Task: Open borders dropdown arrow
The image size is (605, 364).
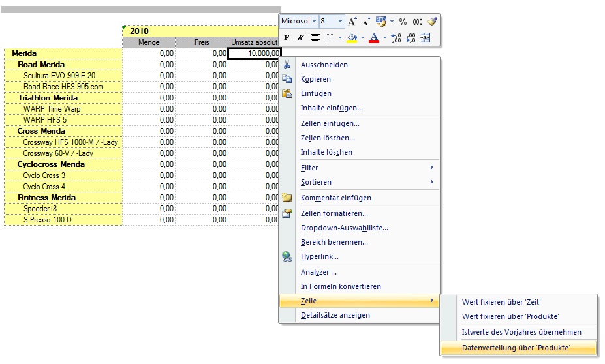Action: [340, 37]
